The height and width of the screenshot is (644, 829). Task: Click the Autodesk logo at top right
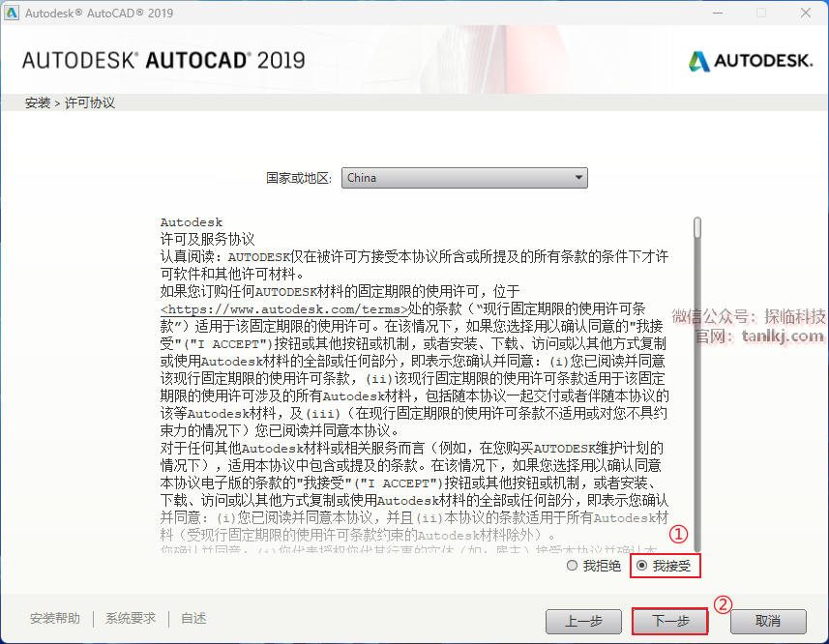pyautogui.click(x=750, y=61)
